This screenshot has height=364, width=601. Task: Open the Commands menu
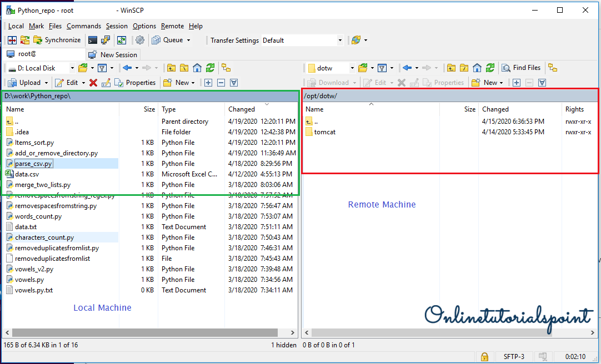[x=83, y=26]
